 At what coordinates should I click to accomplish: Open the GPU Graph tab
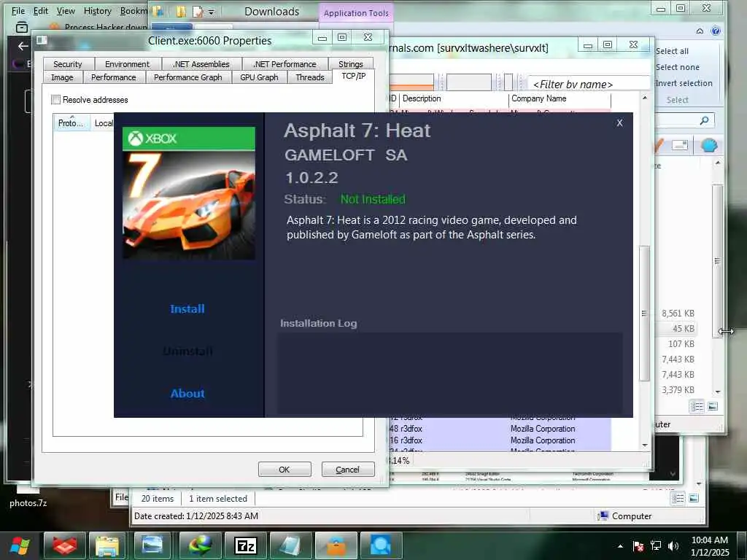tap(259, 77)
